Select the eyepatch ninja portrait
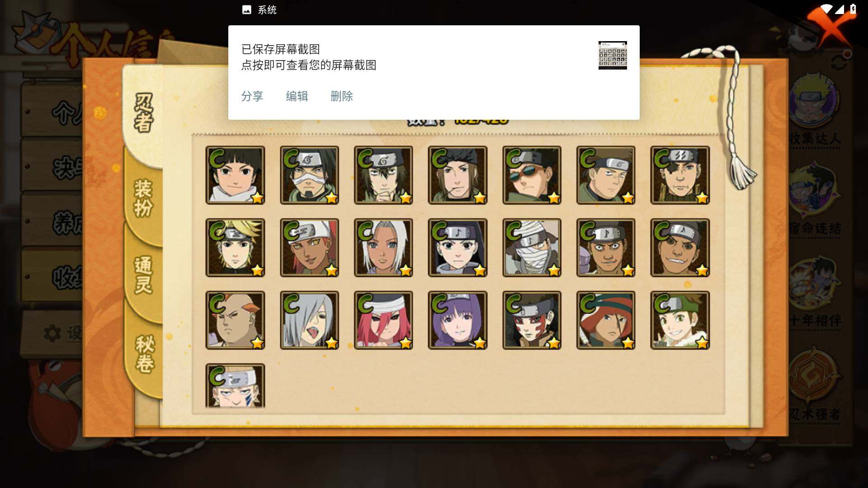The height and width of the screenshot is (488, 868). [x=680, y=175]
